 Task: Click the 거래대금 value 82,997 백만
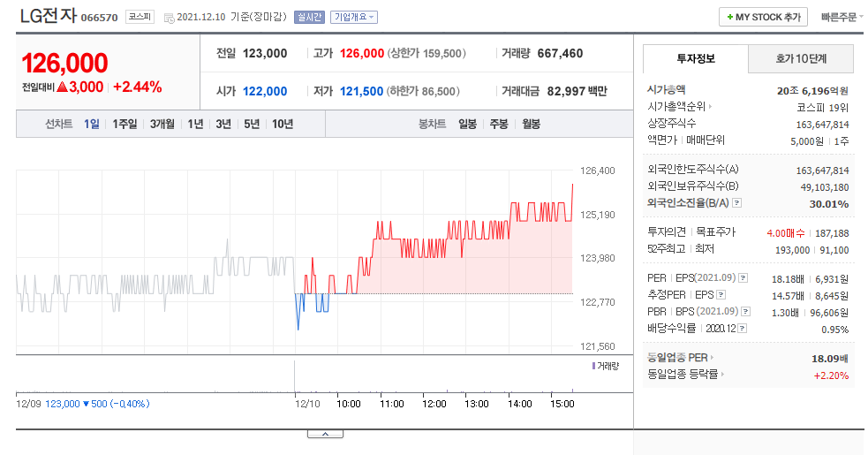pos(577,92)
